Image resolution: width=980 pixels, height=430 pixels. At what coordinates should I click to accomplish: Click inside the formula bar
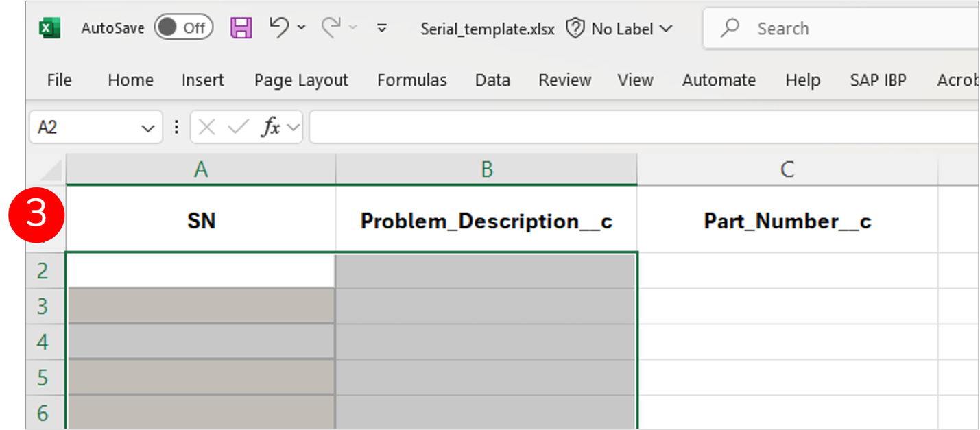pyautogui.click(x=644, y=127)
